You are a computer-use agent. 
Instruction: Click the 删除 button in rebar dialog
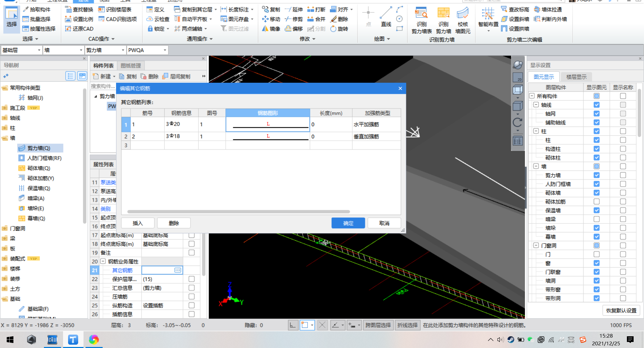(174, 223)
